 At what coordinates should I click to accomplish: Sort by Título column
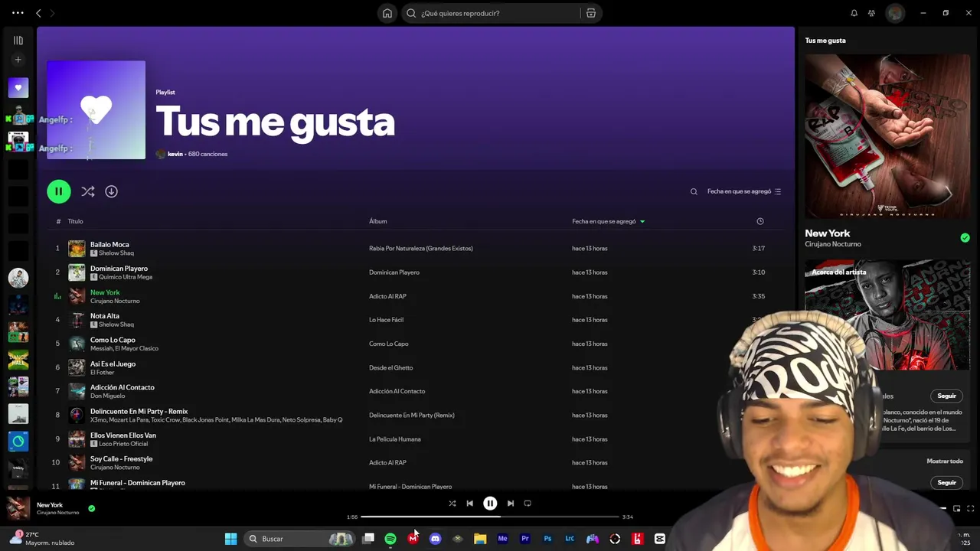tap(75, 221)
